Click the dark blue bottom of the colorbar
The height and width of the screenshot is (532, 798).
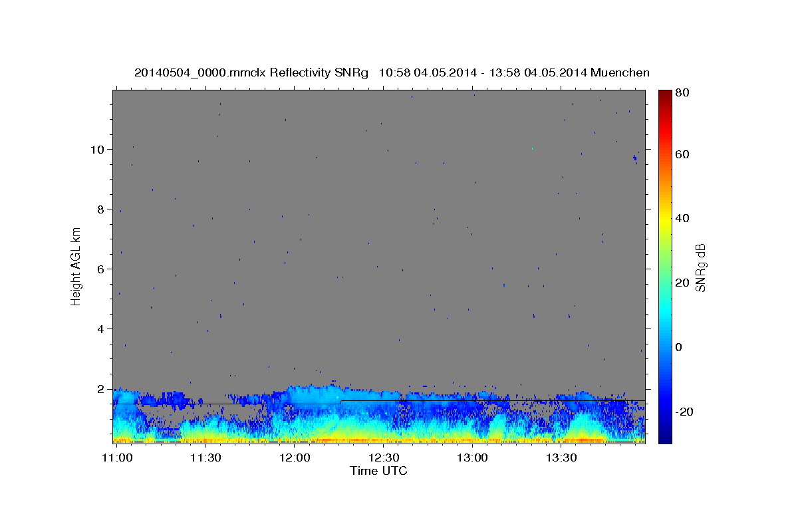665,436
